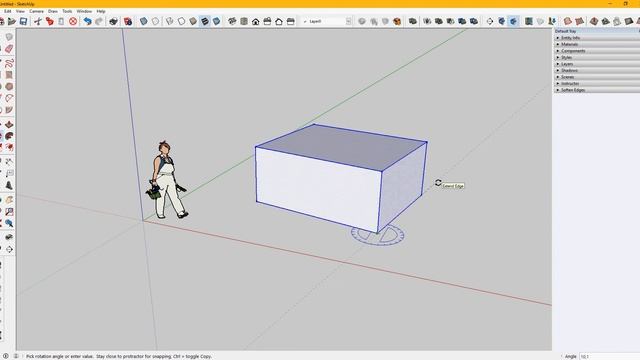Switch to Wireframe face style

[169, 21]
